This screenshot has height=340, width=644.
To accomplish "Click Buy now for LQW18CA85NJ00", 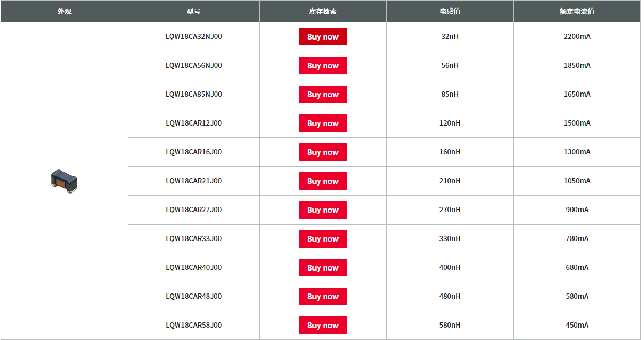I will pyautogui.click(x=323, y=95).
